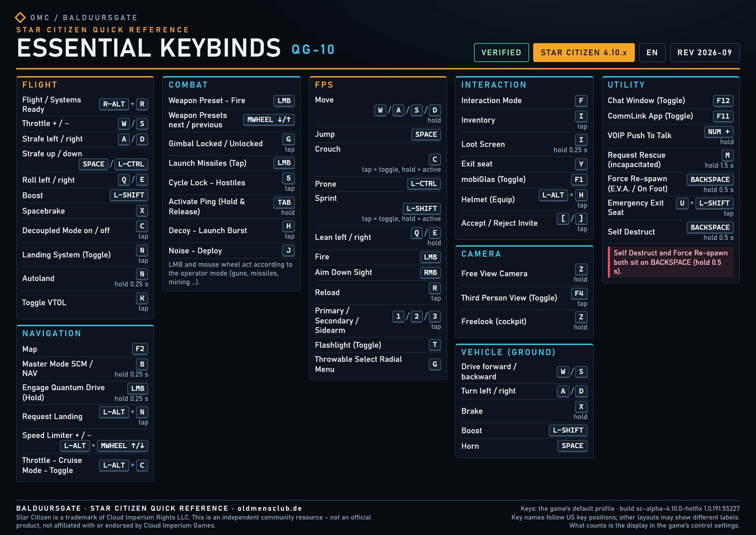Click the SPACE keycap for Horn

click(x=573, y=446)
